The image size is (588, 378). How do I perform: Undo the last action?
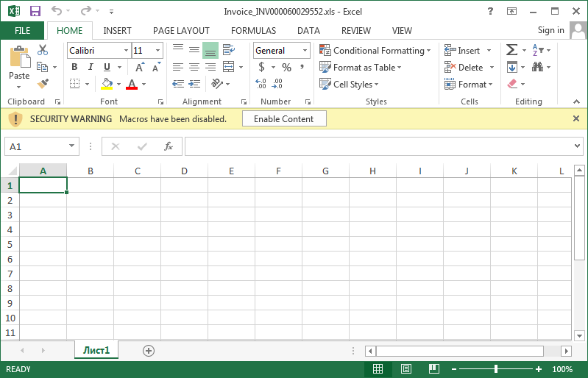pos(56,11)
